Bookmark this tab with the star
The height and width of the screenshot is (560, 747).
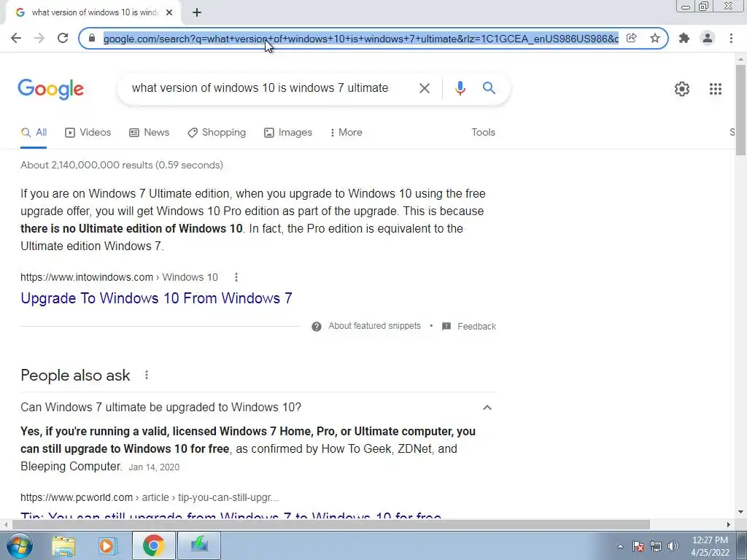(x=655, y=38)
